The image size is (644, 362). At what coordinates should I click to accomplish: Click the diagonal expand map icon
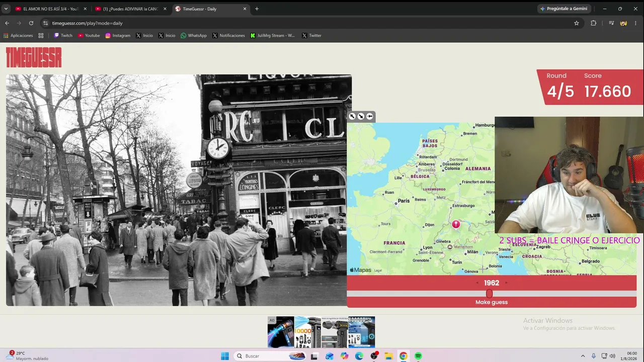(361, 117)
